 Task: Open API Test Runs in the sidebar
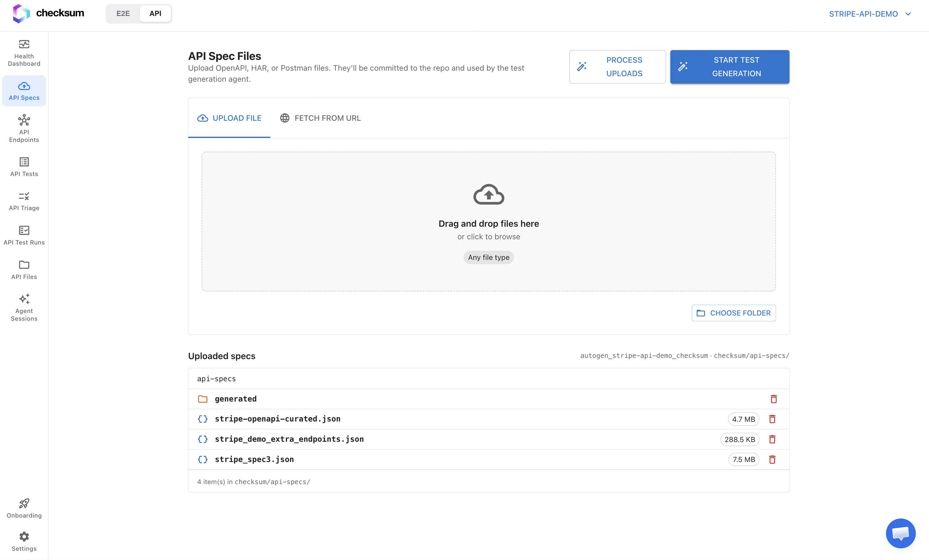click(x=24, y=235)
